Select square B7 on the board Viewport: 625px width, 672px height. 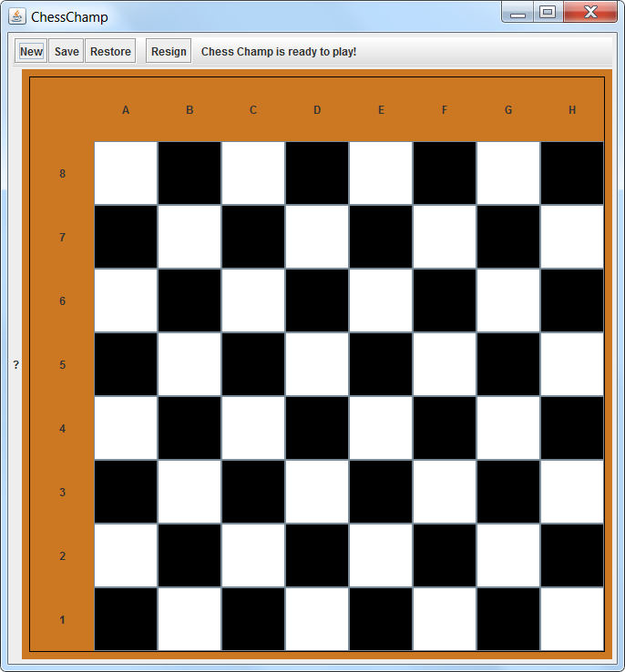click(190, 237)
